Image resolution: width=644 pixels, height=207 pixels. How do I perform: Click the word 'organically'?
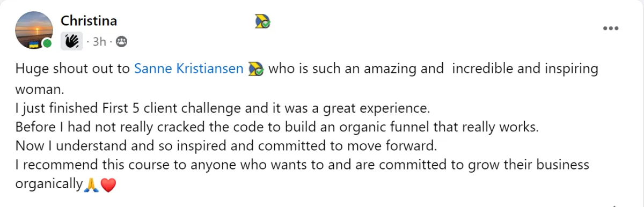(49, 185)
